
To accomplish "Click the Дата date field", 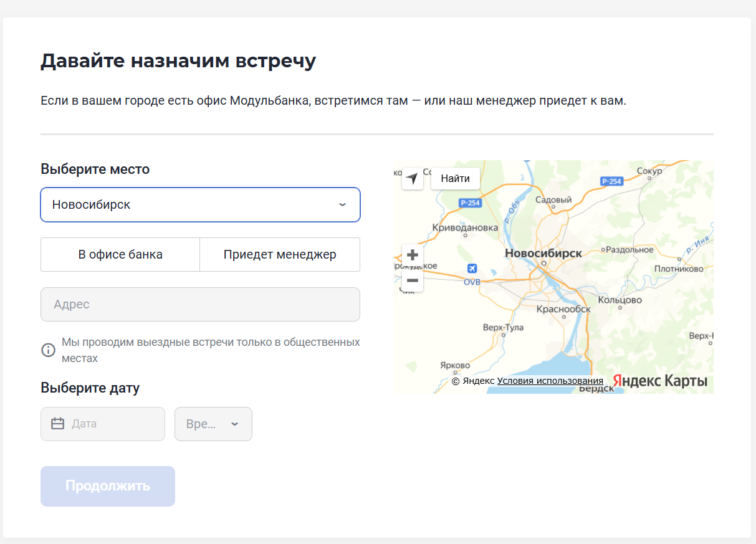I will [x=103, y=424].
